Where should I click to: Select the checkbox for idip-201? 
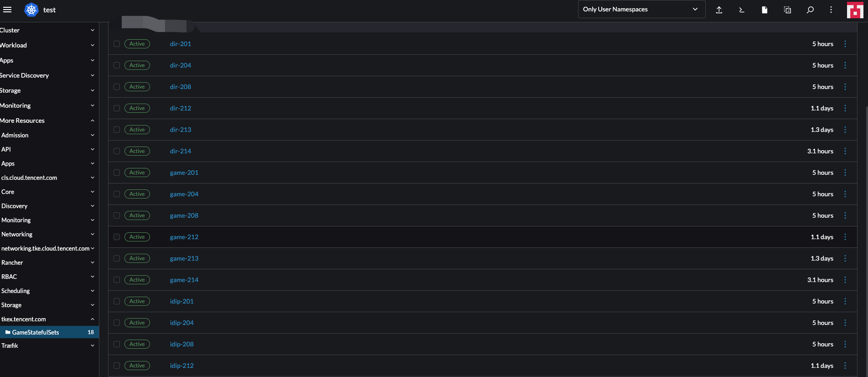click(x=117, y=301)
